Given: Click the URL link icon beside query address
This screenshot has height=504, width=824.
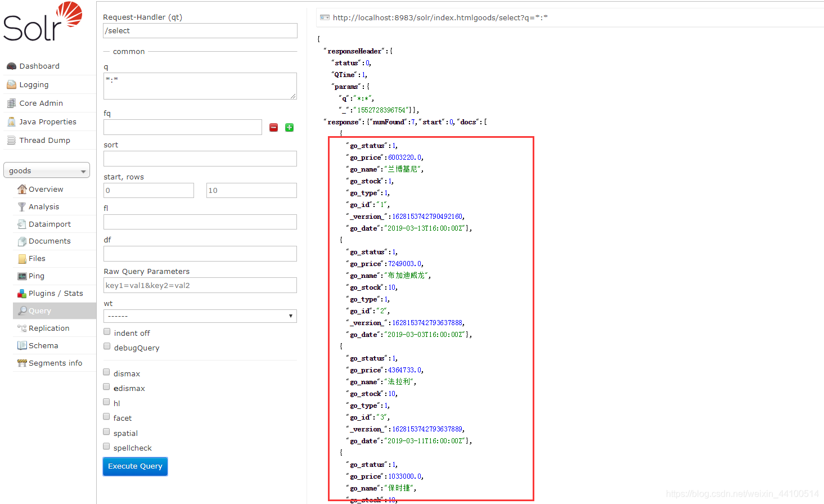Looking at the screenshot, I should [x=325, y=18].
